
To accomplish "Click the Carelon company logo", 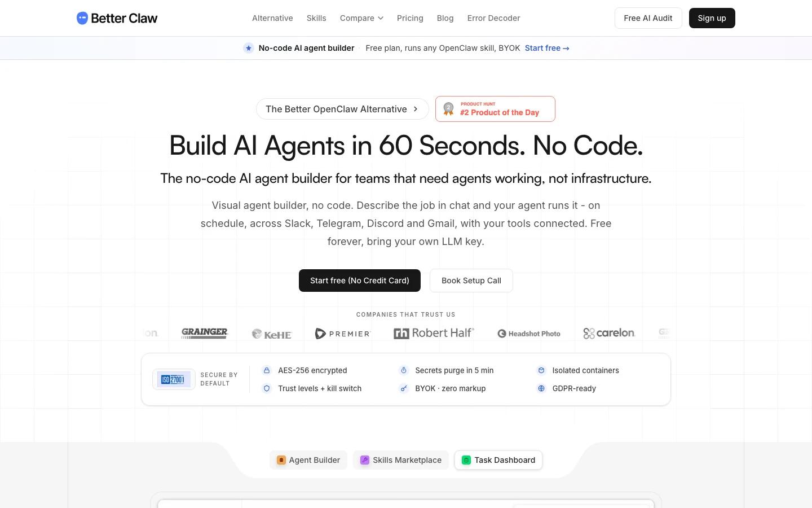I will [609, 333].
